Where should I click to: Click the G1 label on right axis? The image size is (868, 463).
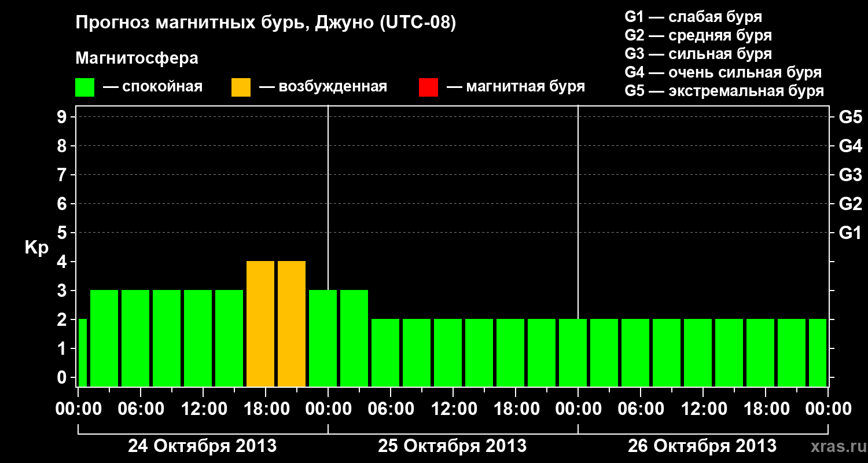850,233
